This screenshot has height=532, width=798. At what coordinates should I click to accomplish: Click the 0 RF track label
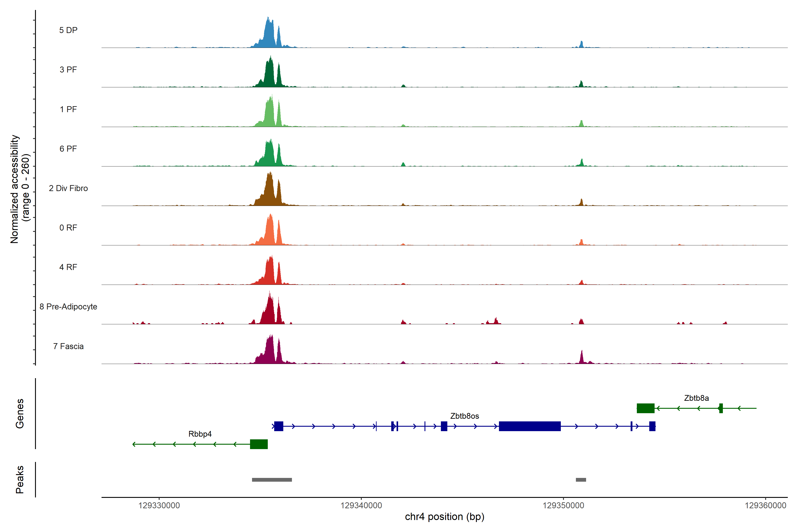point(68,228)
